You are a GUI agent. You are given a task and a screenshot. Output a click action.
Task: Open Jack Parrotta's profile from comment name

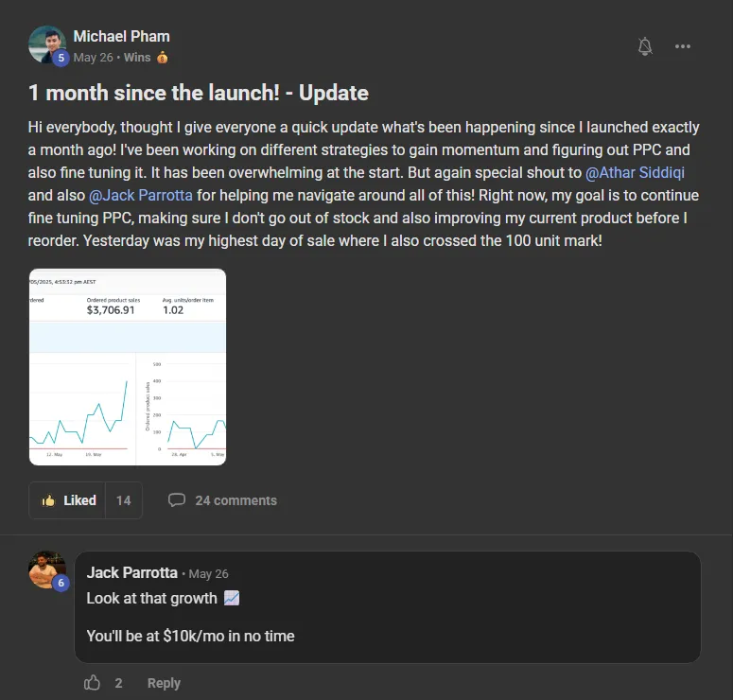[131, 572]
